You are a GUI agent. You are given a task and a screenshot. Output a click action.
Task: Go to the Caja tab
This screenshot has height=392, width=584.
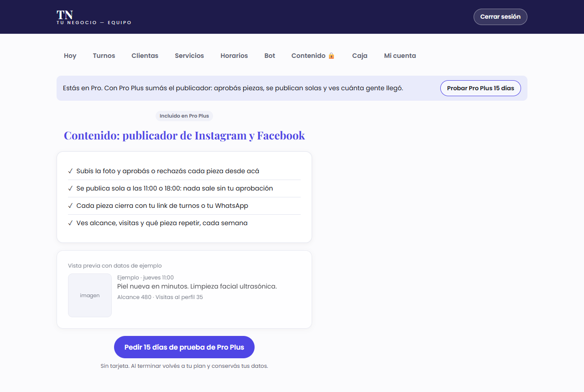point(360,56)
